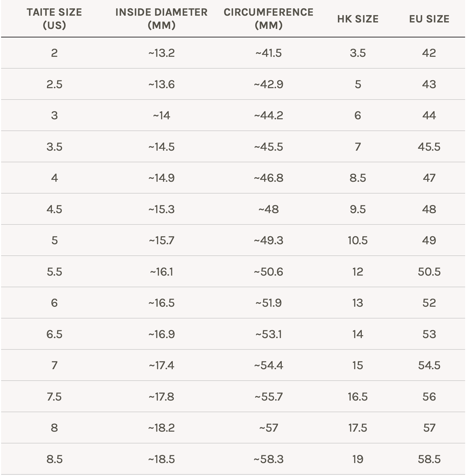Click the EU SIZE column header
Image resolution: width=467 pixels, height=476 pixels.
pos(429,19)
